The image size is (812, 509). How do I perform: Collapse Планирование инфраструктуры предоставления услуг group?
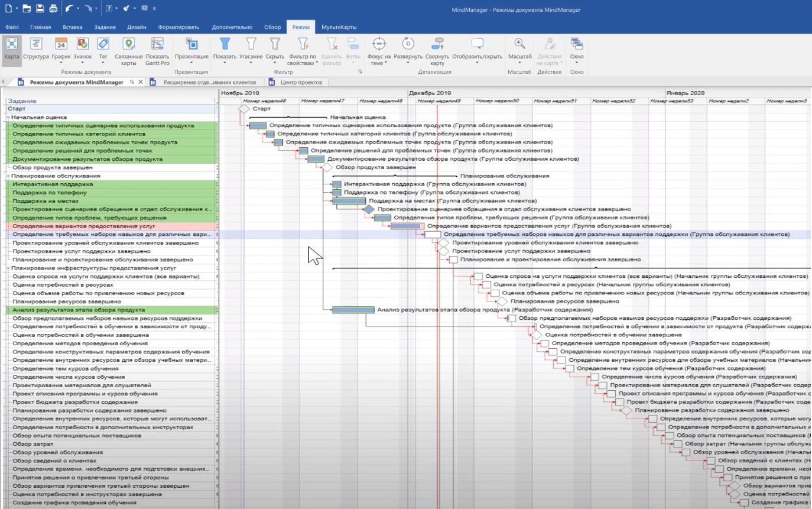(x=8, y=268)
